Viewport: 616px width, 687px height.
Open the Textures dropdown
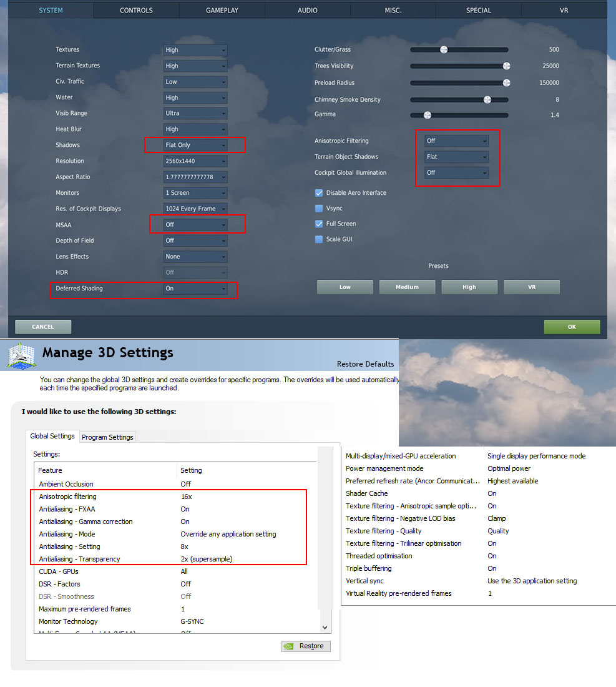[195, 50]
